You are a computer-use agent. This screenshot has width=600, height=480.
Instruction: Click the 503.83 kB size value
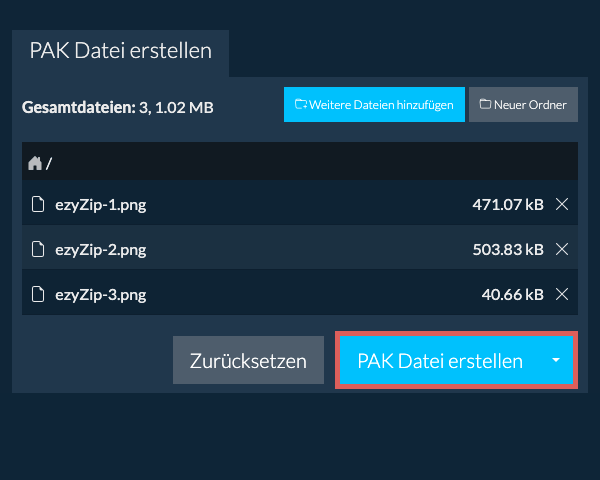click(508, 250)
